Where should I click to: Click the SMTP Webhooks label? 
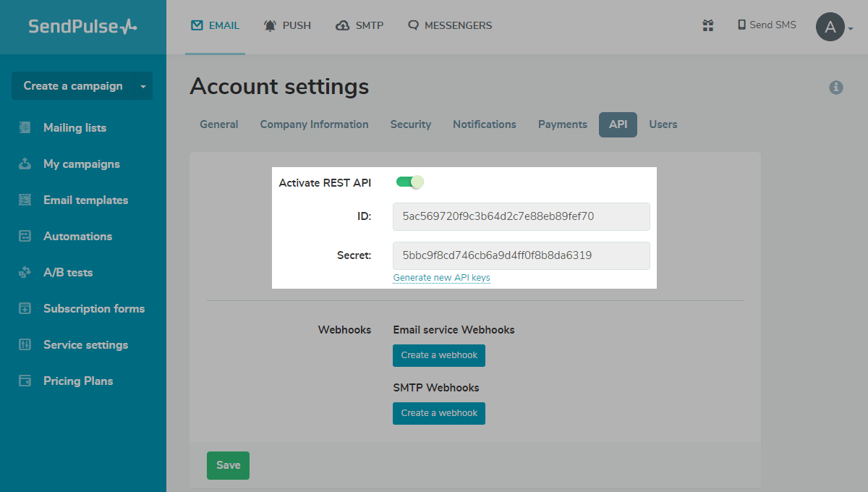(435, 388)
